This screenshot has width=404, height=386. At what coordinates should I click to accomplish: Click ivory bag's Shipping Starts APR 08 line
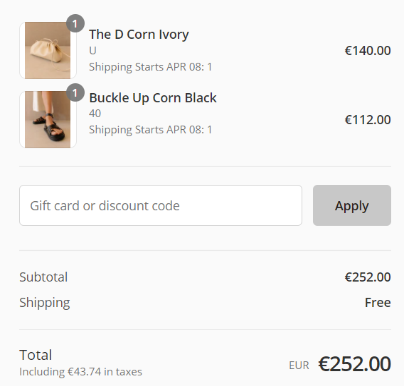click(150, 67)
